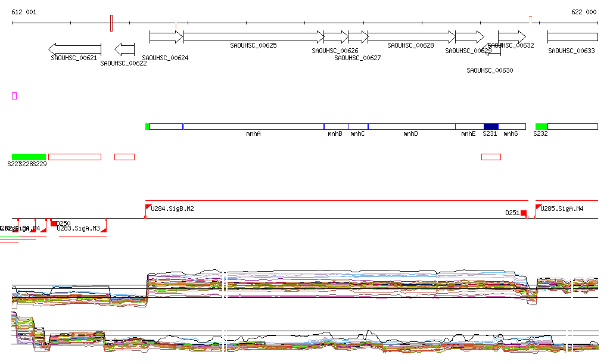Select the mnhG blue segment box
This screenshot has width=610, height=364.
[512, 126]
